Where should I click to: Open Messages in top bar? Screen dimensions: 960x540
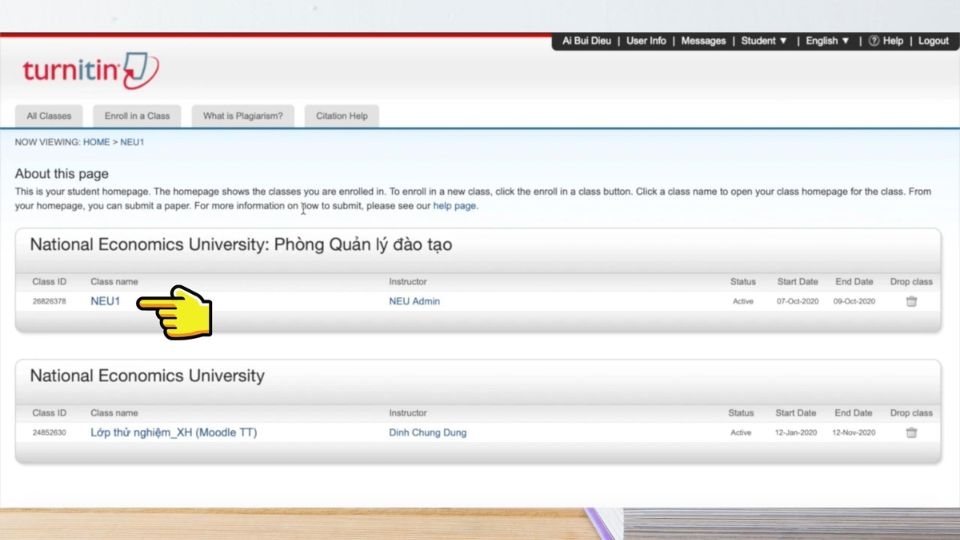pos(703,41)
